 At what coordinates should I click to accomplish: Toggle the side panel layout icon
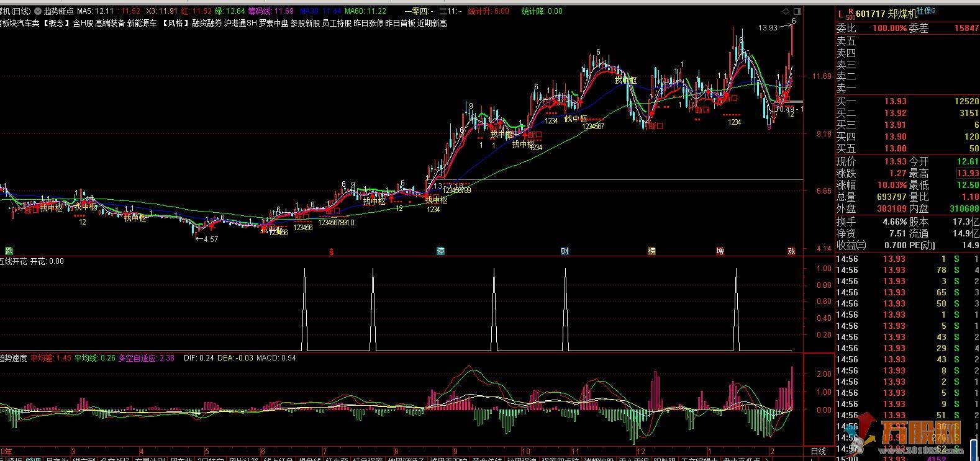pos(797,11)
